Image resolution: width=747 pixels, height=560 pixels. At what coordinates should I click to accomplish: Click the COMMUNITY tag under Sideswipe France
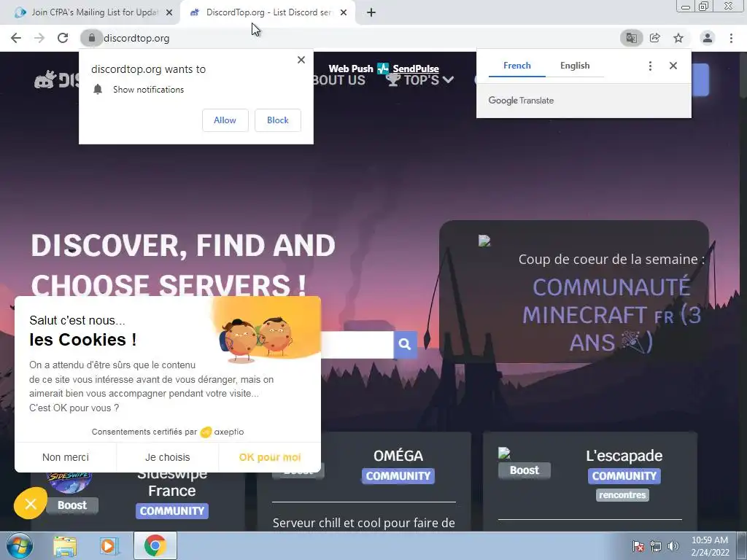[x=172, y=511]
